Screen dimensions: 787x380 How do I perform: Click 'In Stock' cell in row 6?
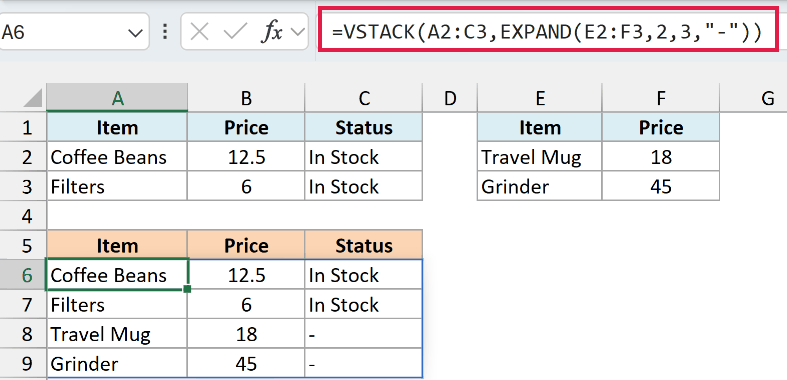(x=363, y=275)
